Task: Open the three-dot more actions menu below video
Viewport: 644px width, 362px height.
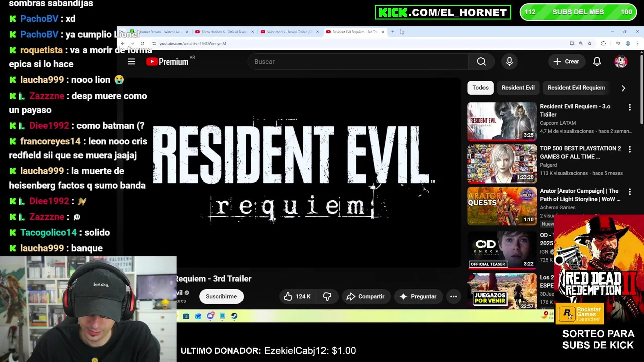Action: coord(453,297)
